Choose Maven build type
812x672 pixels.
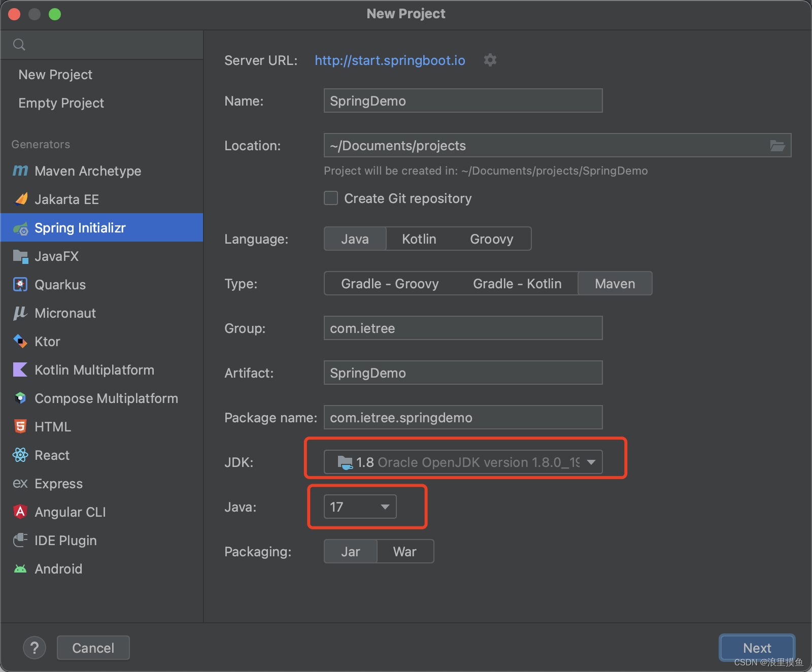[615, 283]
